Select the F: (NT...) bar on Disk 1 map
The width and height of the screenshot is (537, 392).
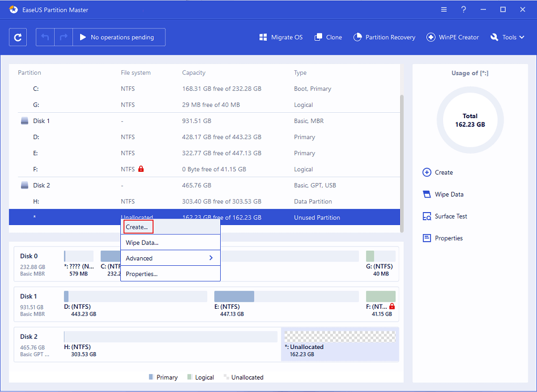pos(381,296)
